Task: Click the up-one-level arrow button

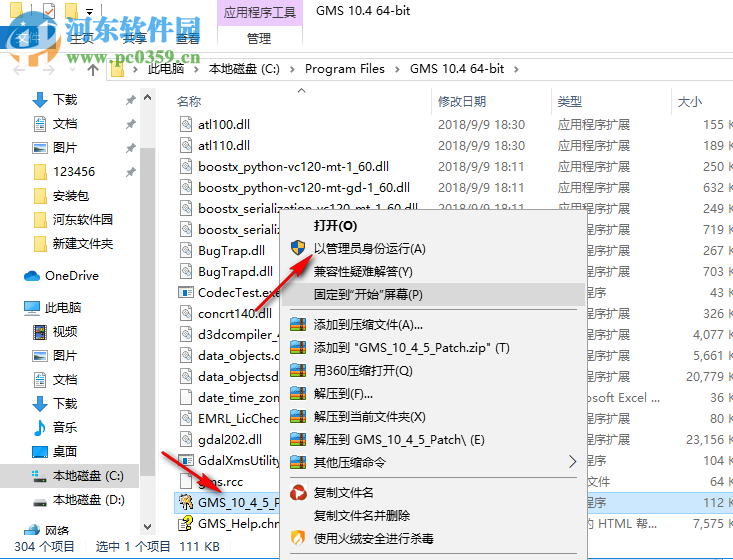Action: [93, 70]
